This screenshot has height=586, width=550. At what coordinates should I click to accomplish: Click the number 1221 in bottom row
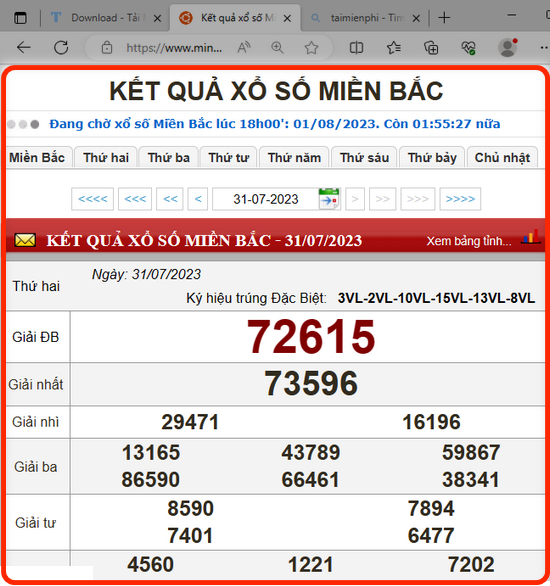click(310, 564)
